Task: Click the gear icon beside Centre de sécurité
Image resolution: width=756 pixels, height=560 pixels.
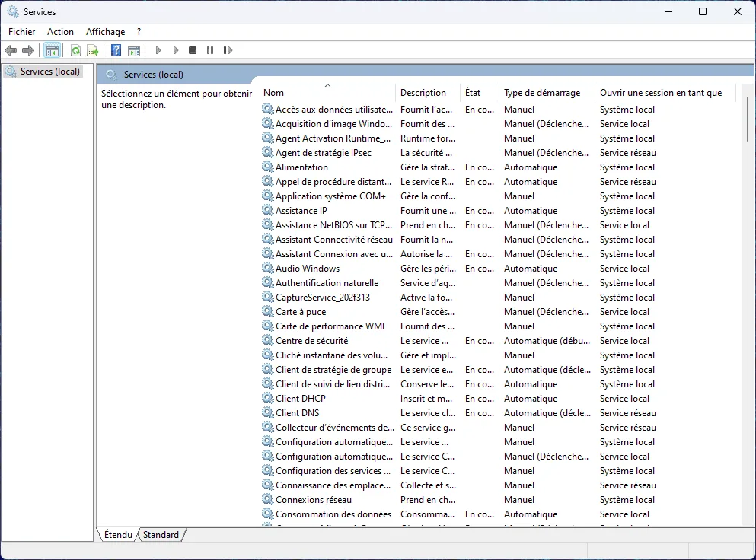Action: pos(267,340)
